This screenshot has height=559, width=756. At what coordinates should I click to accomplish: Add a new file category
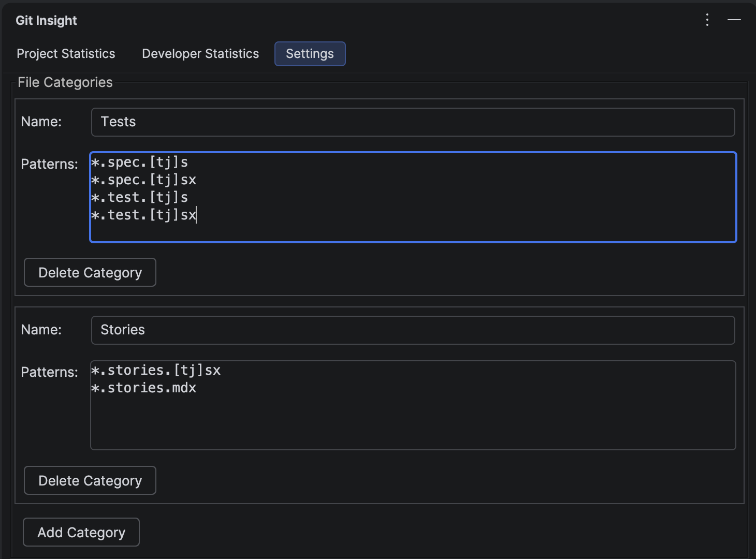coord(81,532)
